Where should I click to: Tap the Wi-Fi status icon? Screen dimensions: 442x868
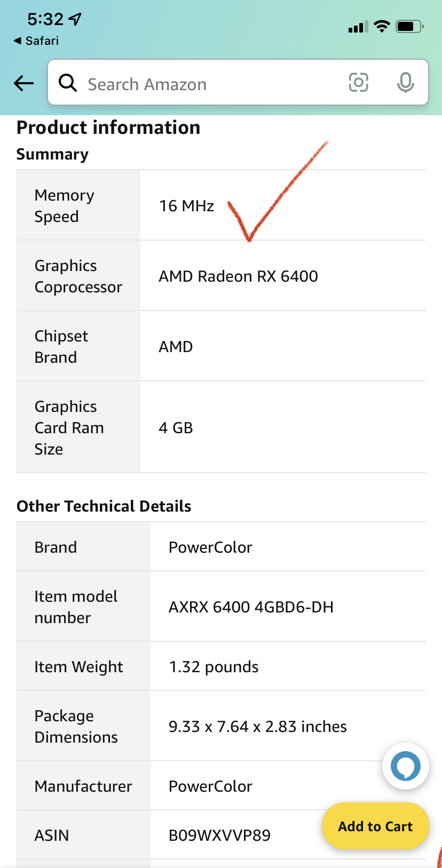pos(382,27)
